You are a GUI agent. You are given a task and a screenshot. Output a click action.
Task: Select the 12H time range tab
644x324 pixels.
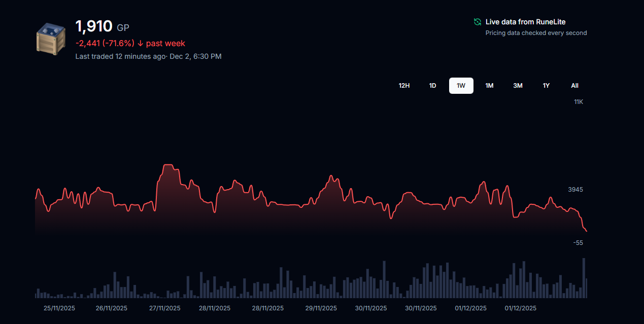(404, 86)
